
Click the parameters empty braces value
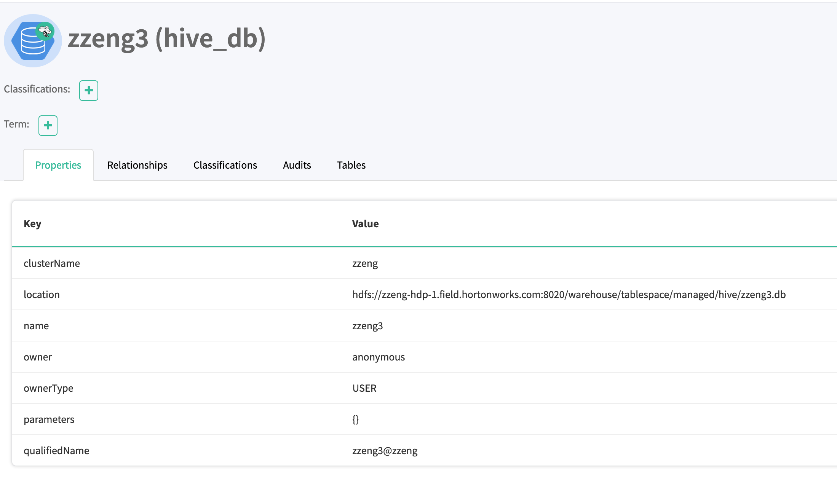pyautogui.click(x=355, y=419)
